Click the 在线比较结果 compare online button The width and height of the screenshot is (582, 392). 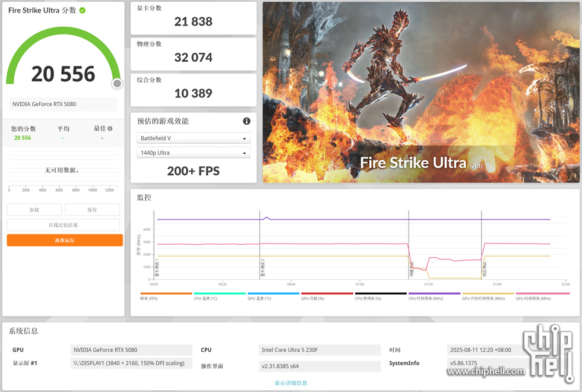click(63, 225)
